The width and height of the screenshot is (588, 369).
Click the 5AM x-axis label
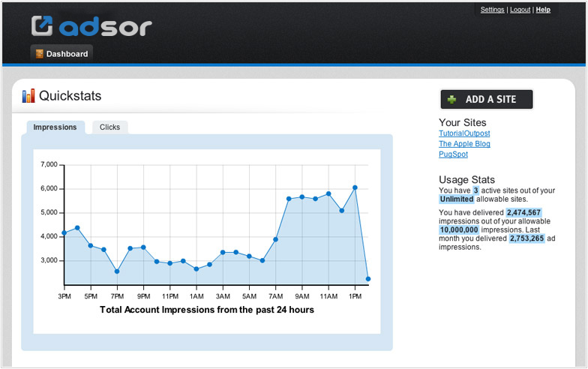[x=249, y=296]
